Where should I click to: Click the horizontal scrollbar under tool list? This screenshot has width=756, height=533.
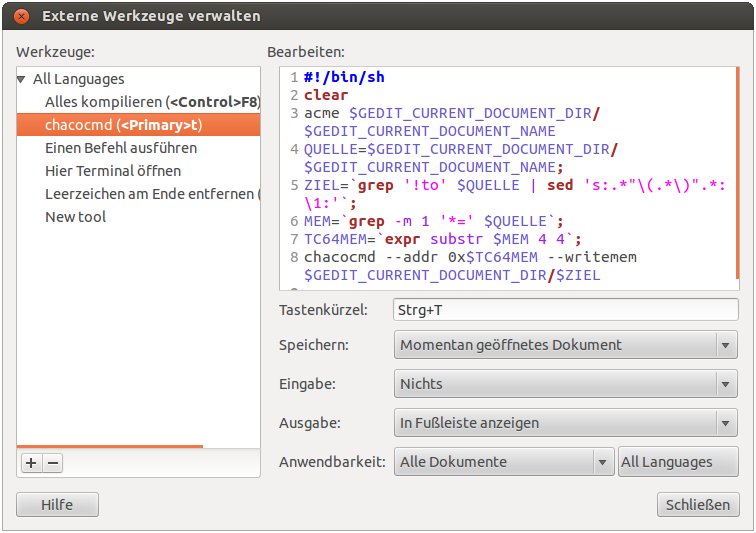point(110,446)
